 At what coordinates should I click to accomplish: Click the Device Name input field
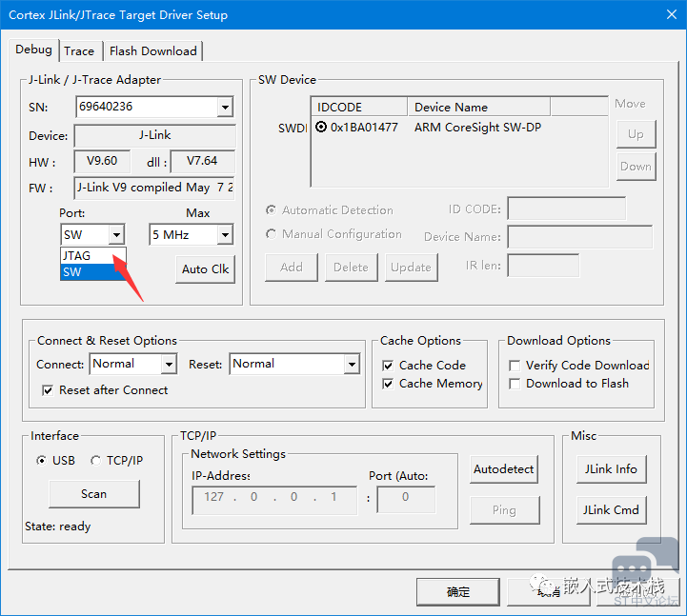click(x=579, y=237)
